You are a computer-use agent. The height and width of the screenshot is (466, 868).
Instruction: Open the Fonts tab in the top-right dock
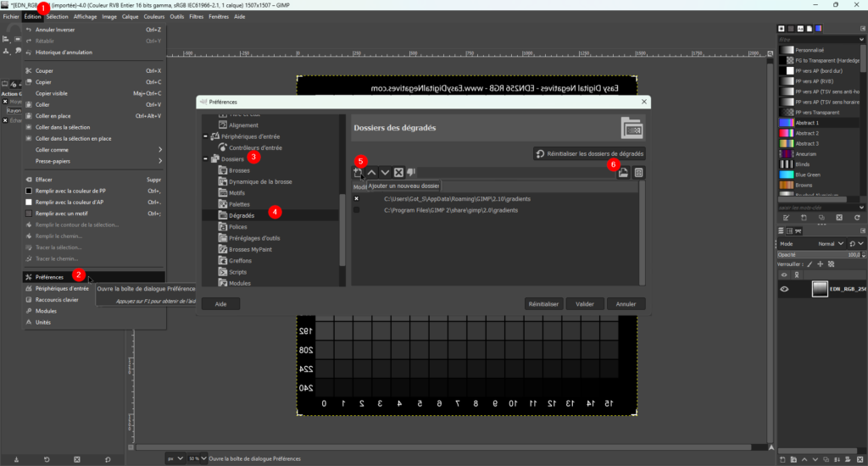click(x=800, y=29)
